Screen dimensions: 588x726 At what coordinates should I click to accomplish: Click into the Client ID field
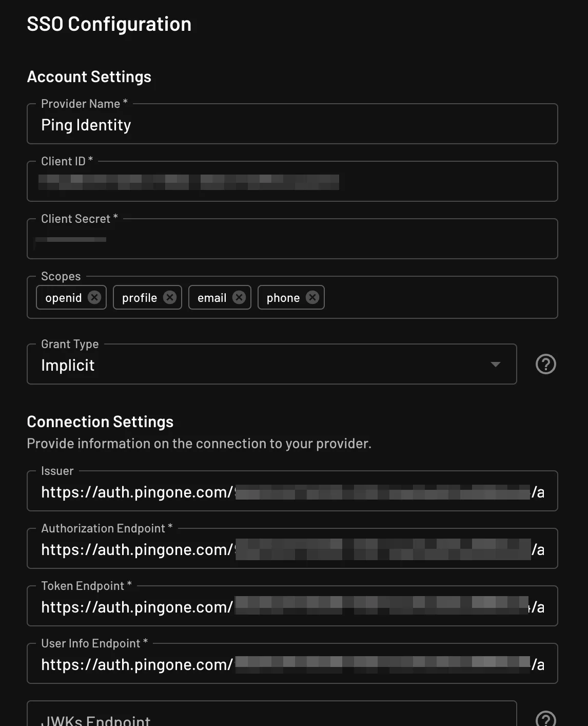[291, 182]
